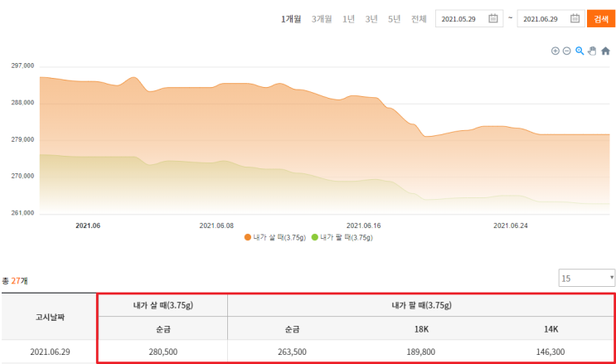Click the 내가 팔 때(3.75g) table header
Viewport: 616px width, 364px height.
421,305
